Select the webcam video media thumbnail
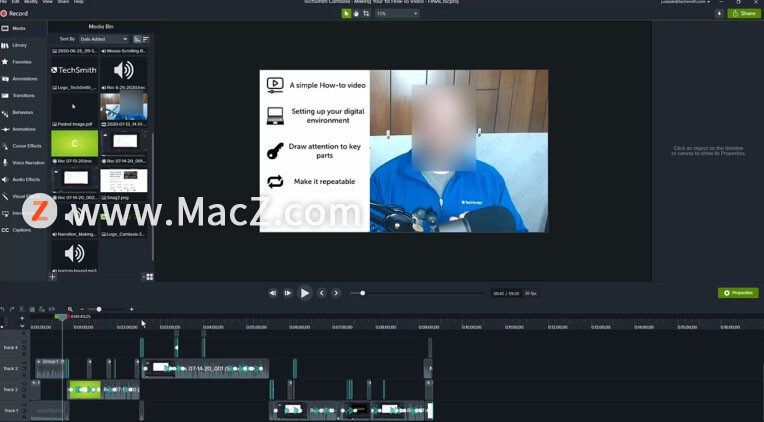 pyautogui.click(x=124, y=107)
